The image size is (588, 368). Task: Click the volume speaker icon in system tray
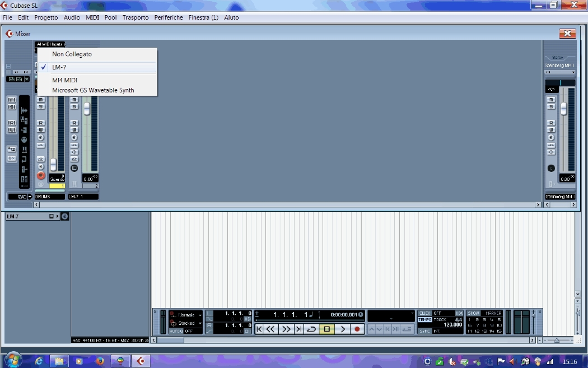512,362
